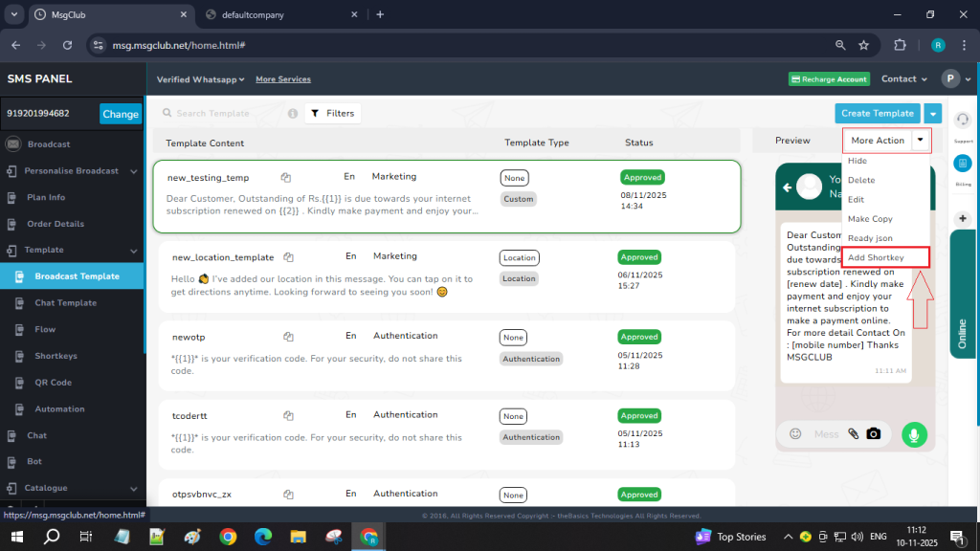Open the More Services link
Image resolution: width=980 pixels, height=551 pixels.
pos(283,79)
